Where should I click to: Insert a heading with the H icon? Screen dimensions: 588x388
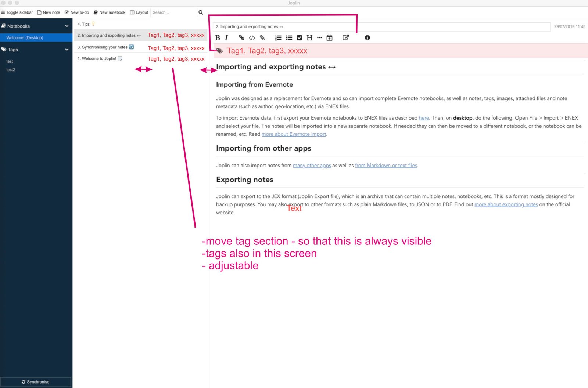(x=309, y=38)
